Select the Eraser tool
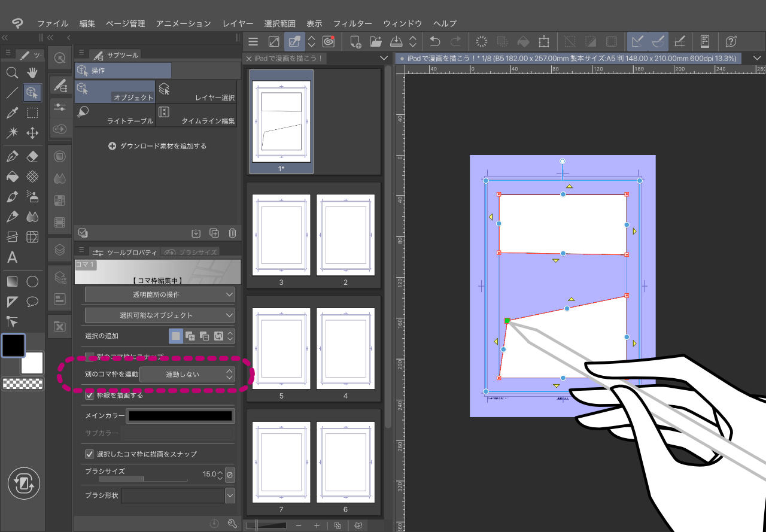The width and height of the screenshot is (766, 532). point(32,157)
